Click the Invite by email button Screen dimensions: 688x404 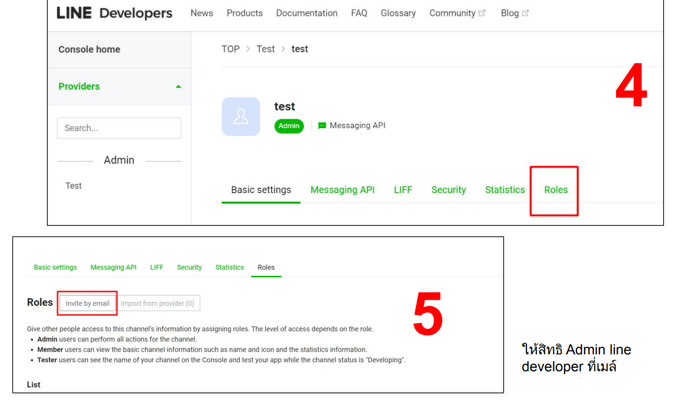coord(87,304)
